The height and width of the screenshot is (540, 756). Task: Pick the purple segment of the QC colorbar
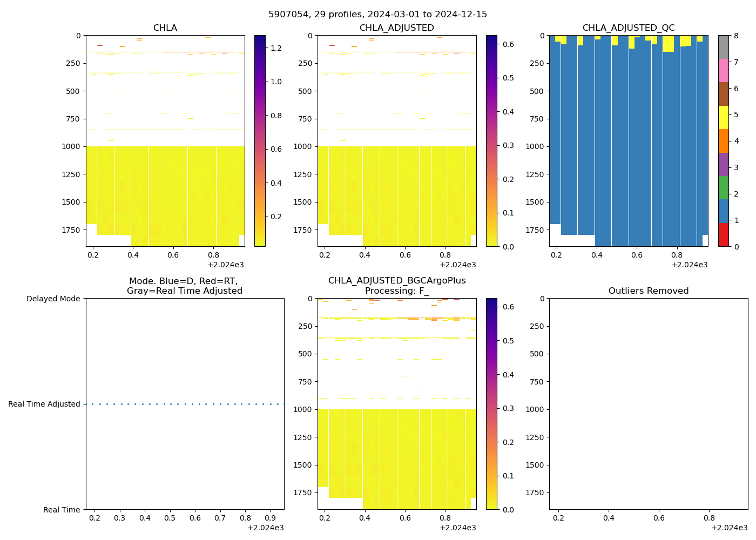(x=724, y=164)
